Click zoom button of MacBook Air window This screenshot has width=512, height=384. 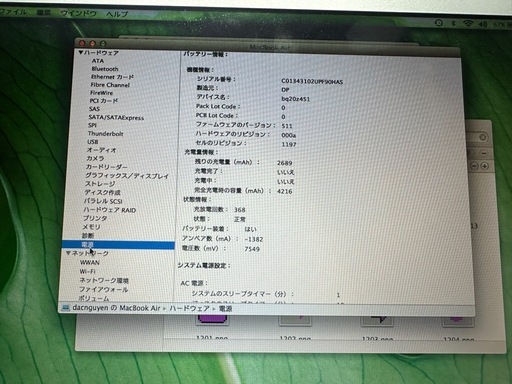[103, 43]
